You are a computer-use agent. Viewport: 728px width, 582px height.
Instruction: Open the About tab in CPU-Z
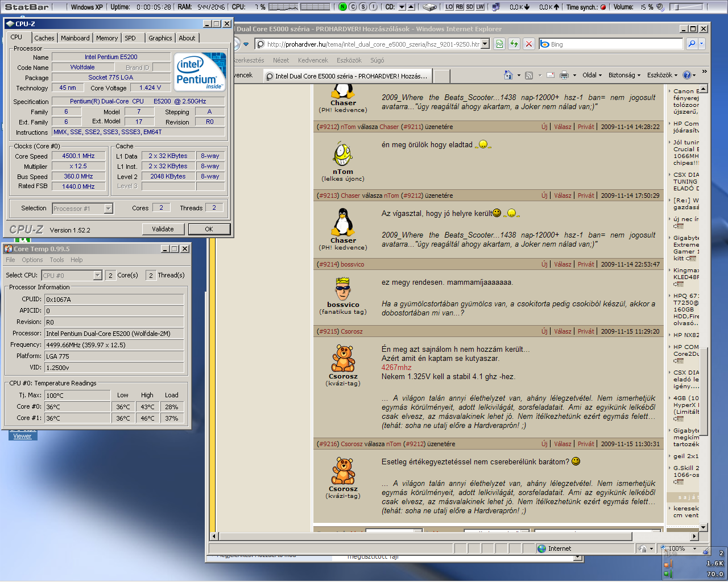click(x=187, y=38)
